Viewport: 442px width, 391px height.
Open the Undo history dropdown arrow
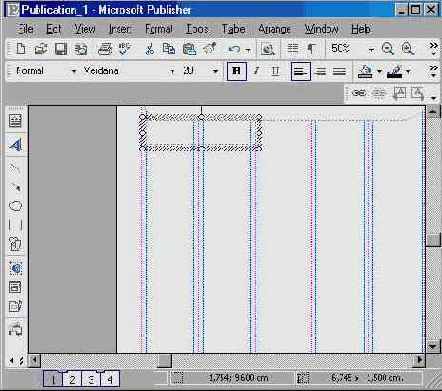click(248, 50)
